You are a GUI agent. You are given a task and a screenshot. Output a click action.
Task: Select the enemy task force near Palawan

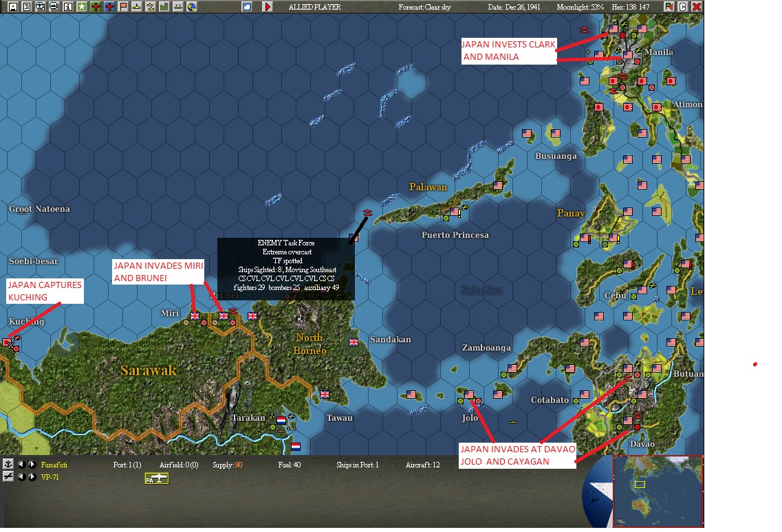tap(367, 213)
